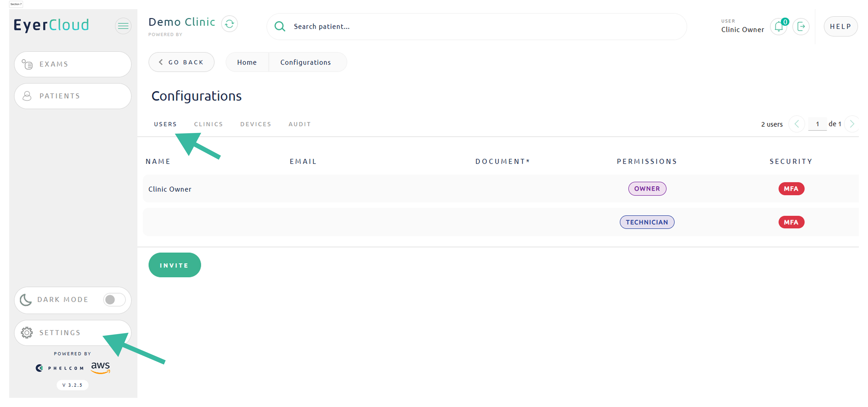Click the hamburger menu icon
Viewport: 868px width, 407px height.
123,26
